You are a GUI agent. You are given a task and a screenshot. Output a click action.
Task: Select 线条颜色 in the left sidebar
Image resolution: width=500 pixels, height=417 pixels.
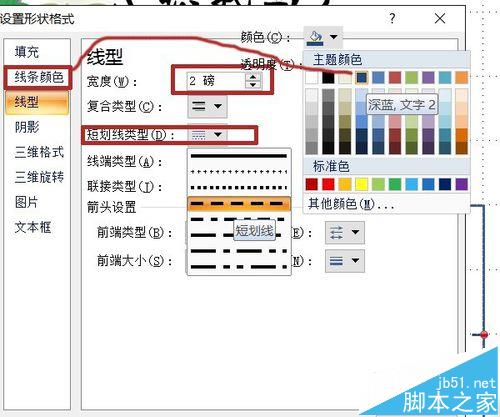[x=39, y=77]
